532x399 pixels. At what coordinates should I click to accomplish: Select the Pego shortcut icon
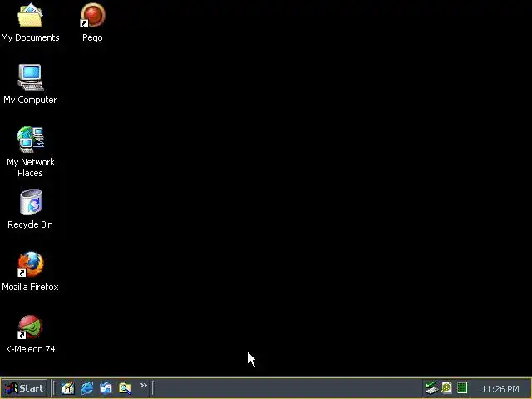tap(92, 15)
